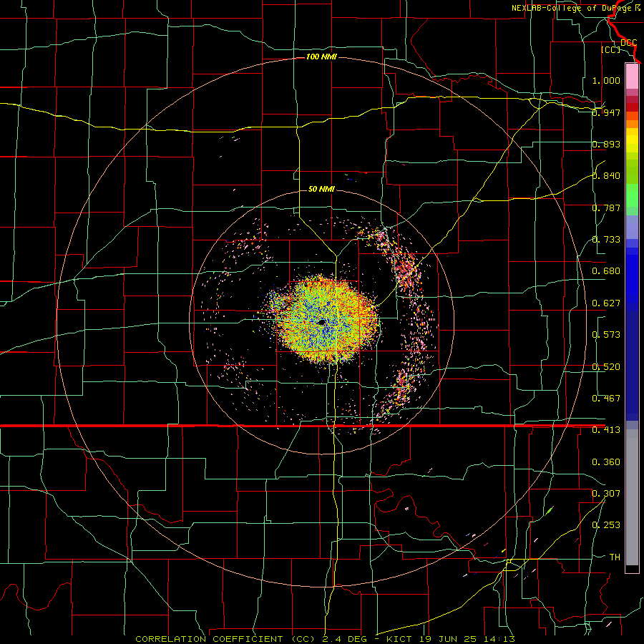This screenshot has height=644, width=644.
Task: Click the 0.573 color scale value
Action: [606, 335]
